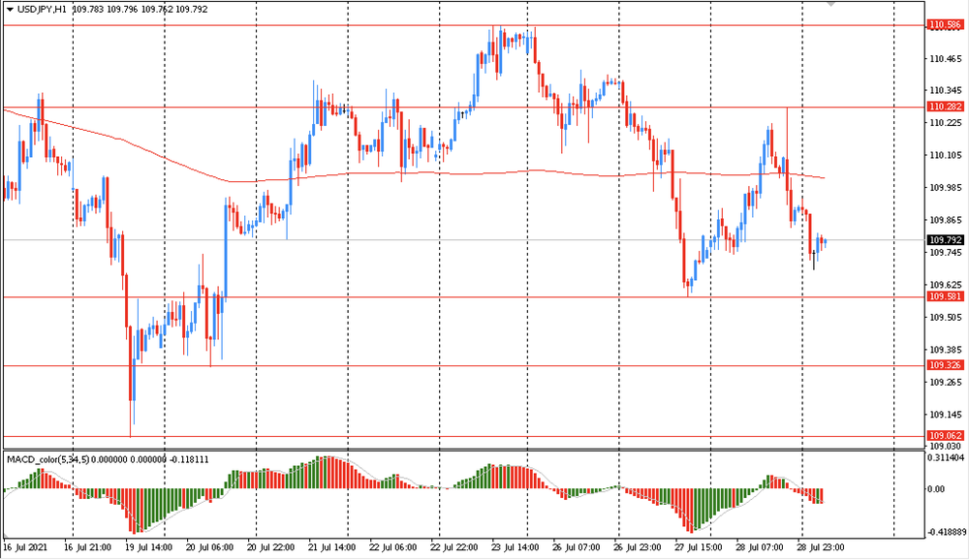The height and width of the screenshot is (560, 969).
Task: Click the 21 Jul 14:00 time label
Action: (331, 547)
